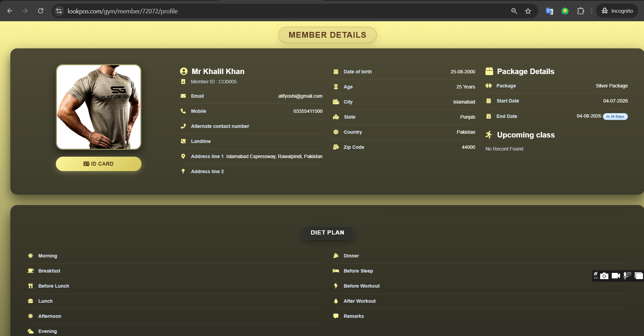Viewport: 644px width, 336px height.
Task: Click the Before Sleep bed icon
Action: 336,271
